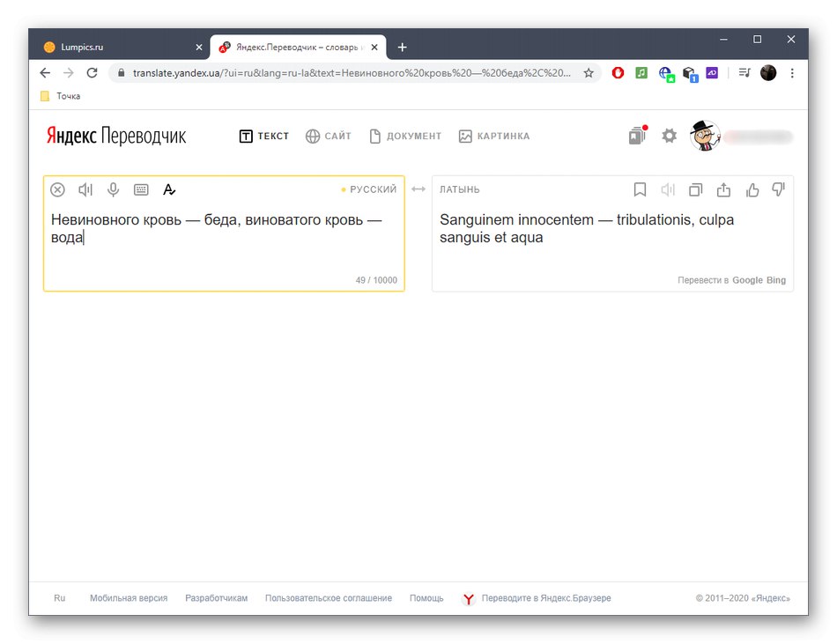Open the Ru language footer link

pyautogui.click(x=59, y=598)
